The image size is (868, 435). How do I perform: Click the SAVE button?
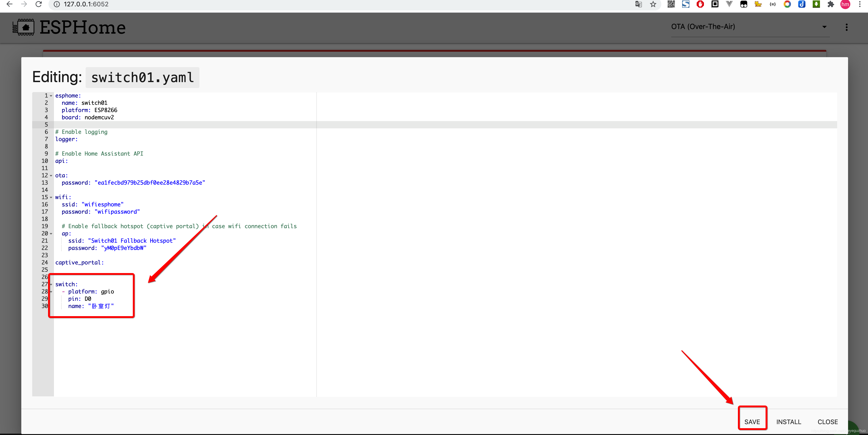(x=752, y=422)
